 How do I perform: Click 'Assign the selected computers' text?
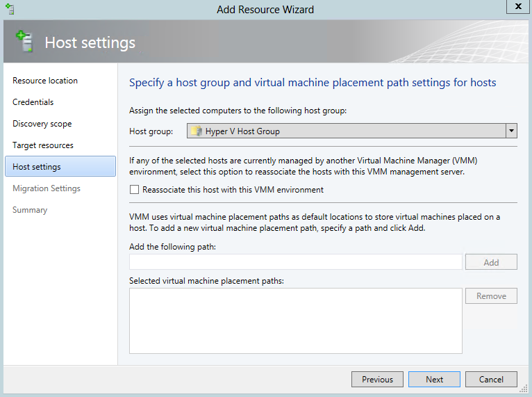pyautogui.click(x=238, y=111)
